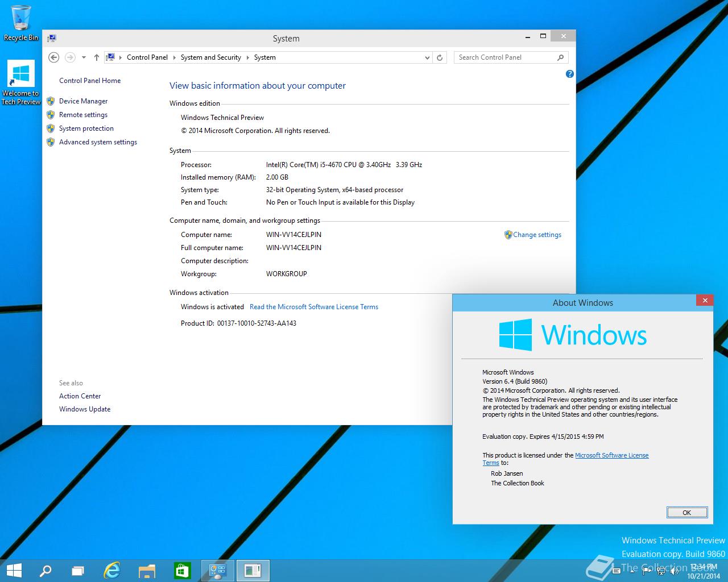Navigate to Control Panel breadcrumb
728x582 pixels.
147,57
